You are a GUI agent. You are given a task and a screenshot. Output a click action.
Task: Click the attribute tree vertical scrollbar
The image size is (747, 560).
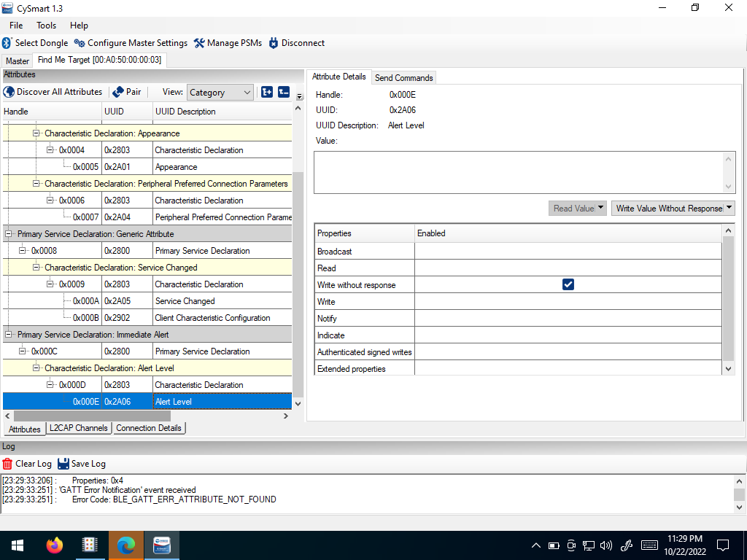[x=298, y=284]
